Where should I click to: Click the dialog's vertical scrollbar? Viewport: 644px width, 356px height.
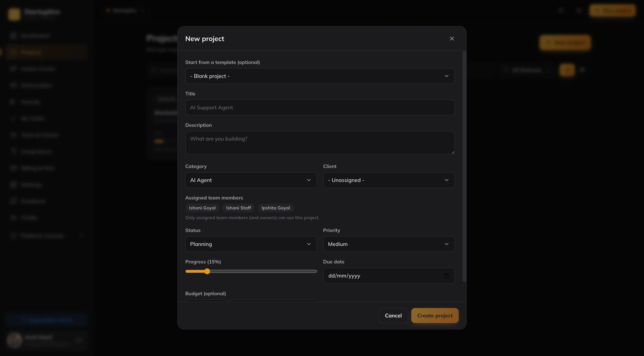(x=464, y=167)
